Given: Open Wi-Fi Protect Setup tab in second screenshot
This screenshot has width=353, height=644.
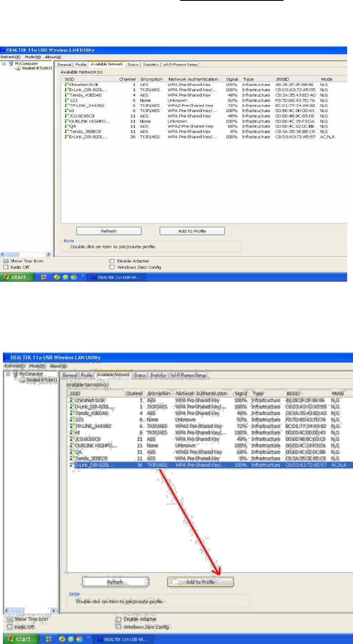Looking at the screenshot, I should tap(189, 375).
